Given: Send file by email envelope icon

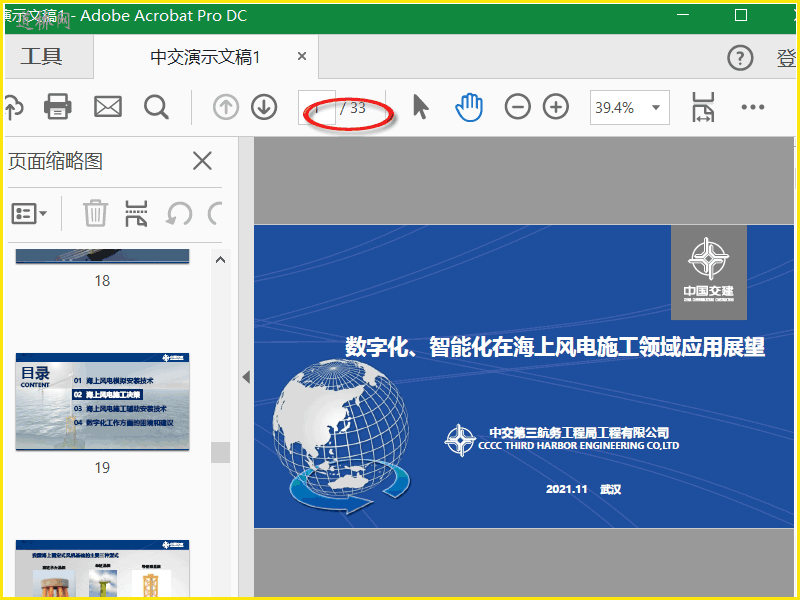Looking at the screenshot, I should tap(108, 107).
